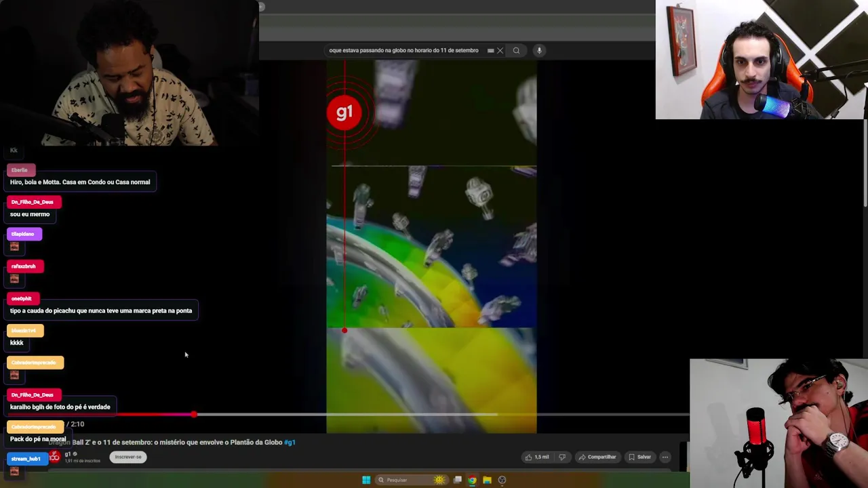The width and height of the screenshot is (868, 488).
Task: Click the YouTube search magnifier button
Action: pos(516,50)
